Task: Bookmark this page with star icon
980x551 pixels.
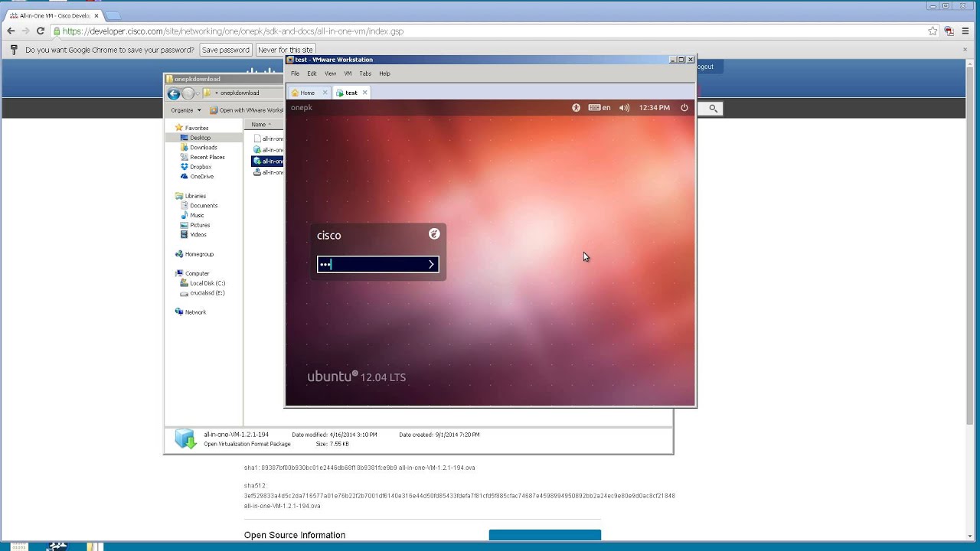Action: pos(933,31)
